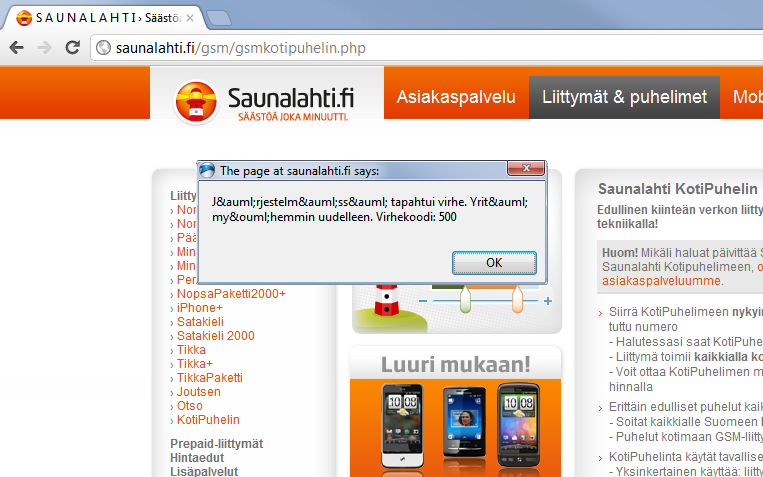Open the Prepaid-liittymät section

pyautogui.click(x=217, y=444)
